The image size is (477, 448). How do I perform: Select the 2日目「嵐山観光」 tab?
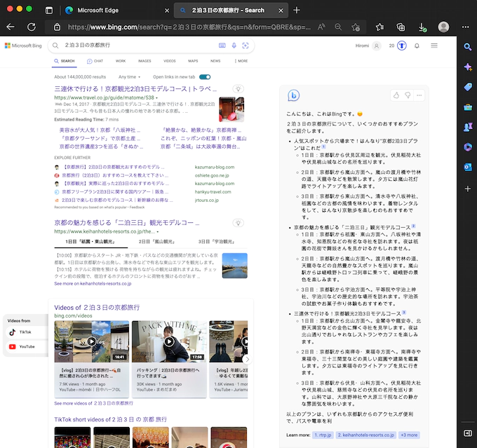(157, 241)
